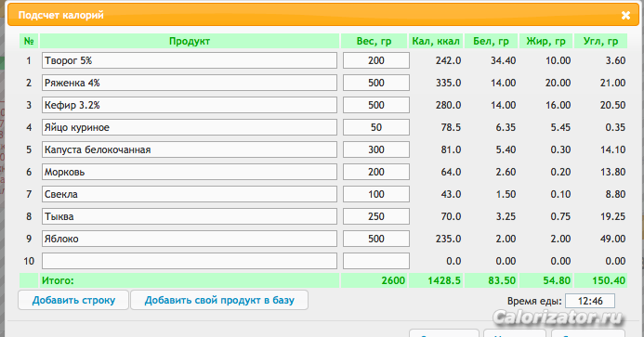This screenshot has width=644, height=337.
Task: Edit weight field for Ряженка 4%
Action: pyautogui.click(x=376, y=83)
